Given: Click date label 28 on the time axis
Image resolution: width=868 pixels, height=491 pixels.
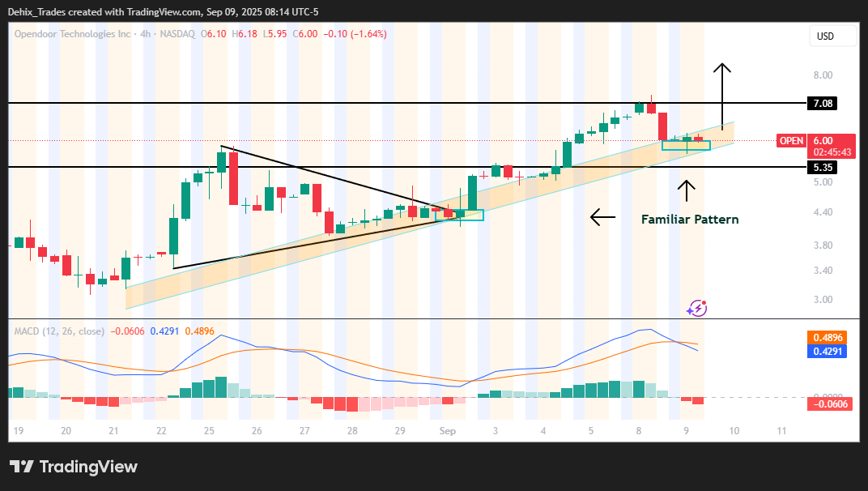Looking at the screenshot, I should click(x=352, y=430).
